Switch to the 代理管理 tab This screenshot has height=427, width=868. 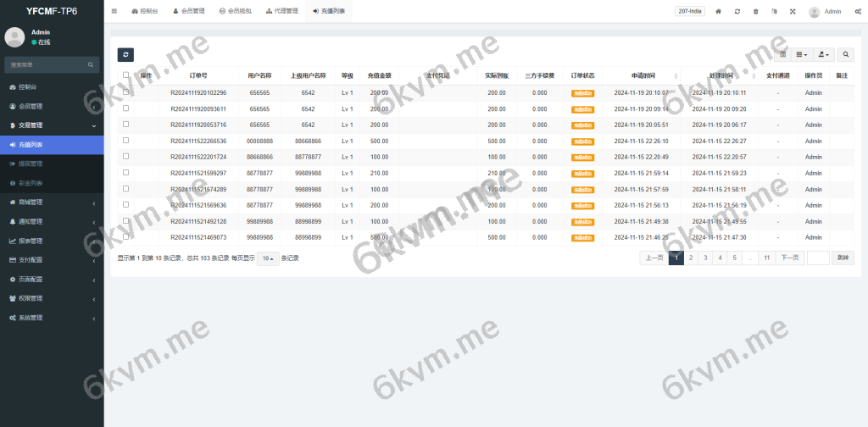tap(281, 12)
